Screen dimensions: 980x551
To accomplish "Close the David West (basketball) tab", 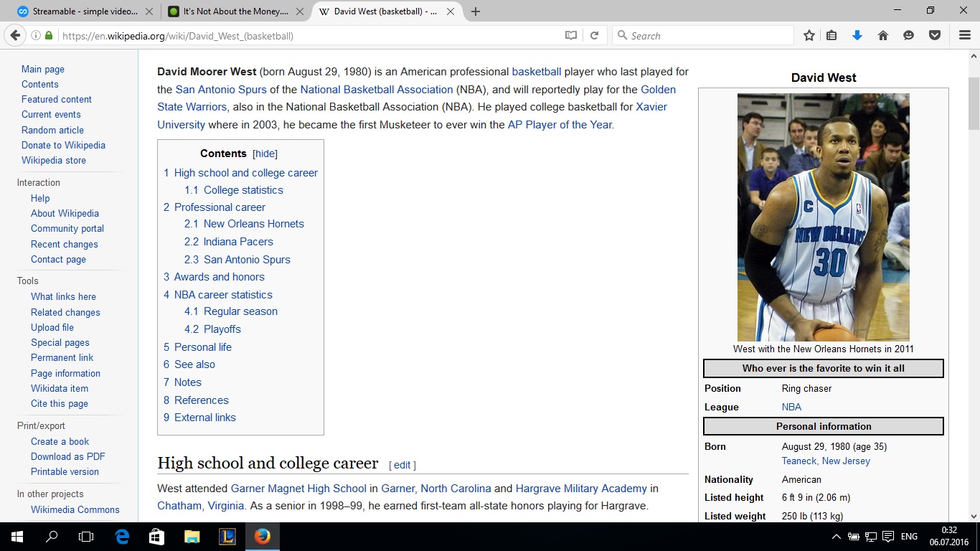I will pyautogui.click(x=451, y=11).
